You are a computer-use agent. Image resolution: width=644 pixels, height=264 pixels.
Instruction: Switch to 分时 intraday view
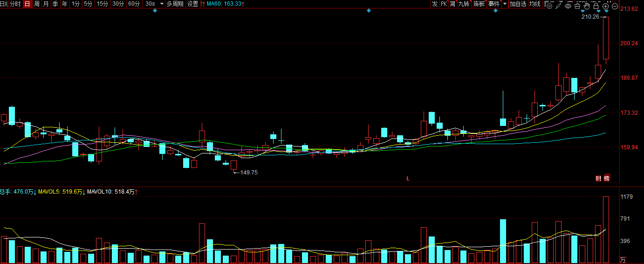pyautogui.click(x=15, y=4)
